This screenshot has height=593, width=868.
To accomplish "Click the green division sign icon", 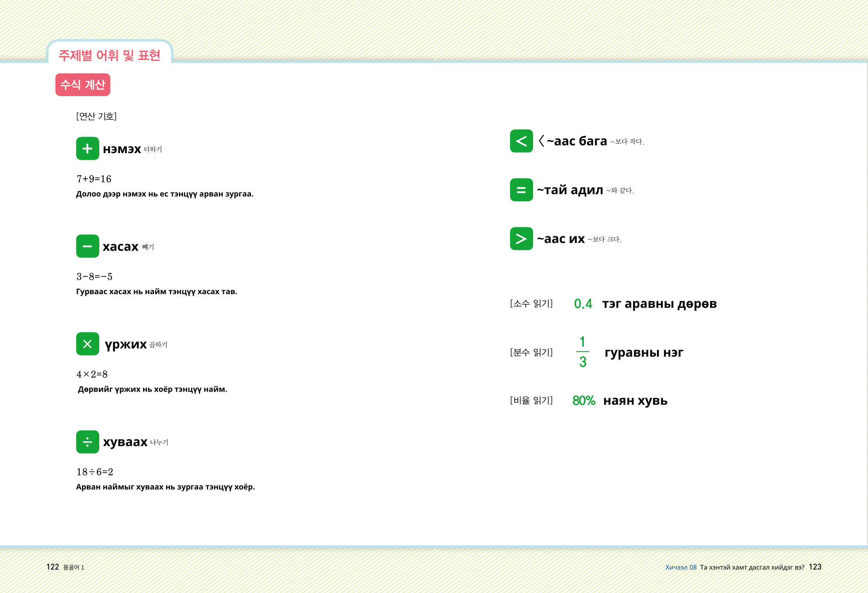I will (88, 442).
